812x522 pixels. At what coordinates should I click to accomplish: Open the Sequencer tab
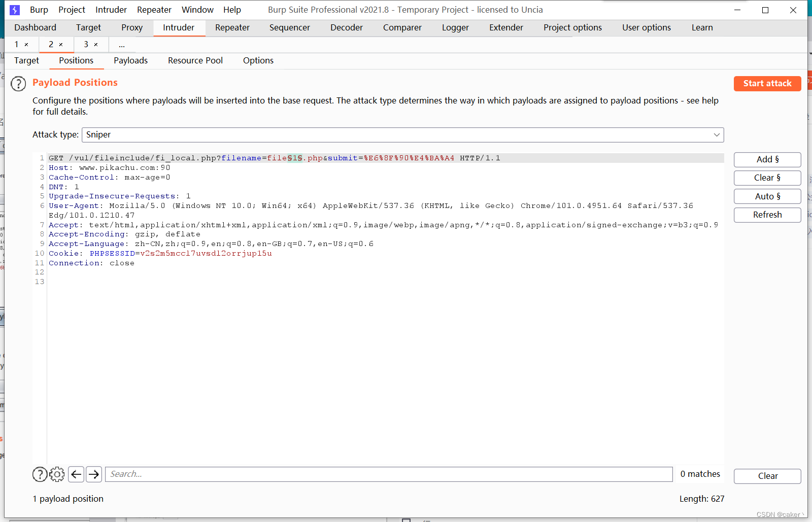290,27
